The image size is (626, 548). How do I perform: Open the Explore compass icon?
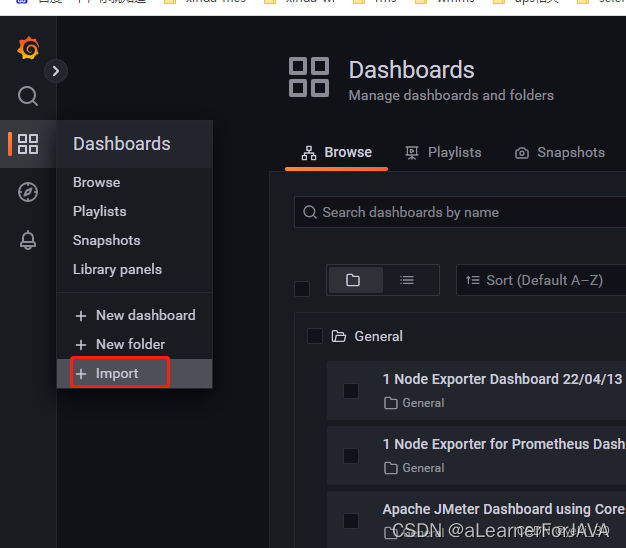pyautogui.click(x=28, y=192)
